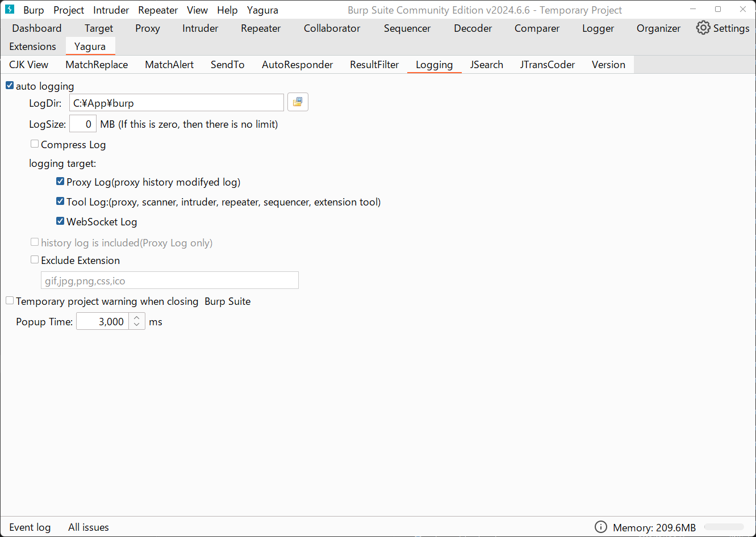The image size is (756, 537).
Task: Select the Logging sub-tab
Action: (435, 65)
